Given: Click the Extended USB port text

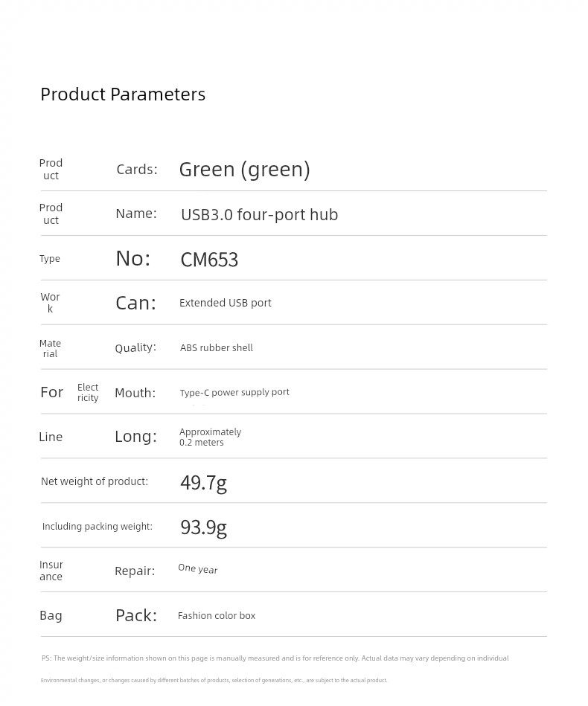Looking at the screenshot, I should 226,303.
